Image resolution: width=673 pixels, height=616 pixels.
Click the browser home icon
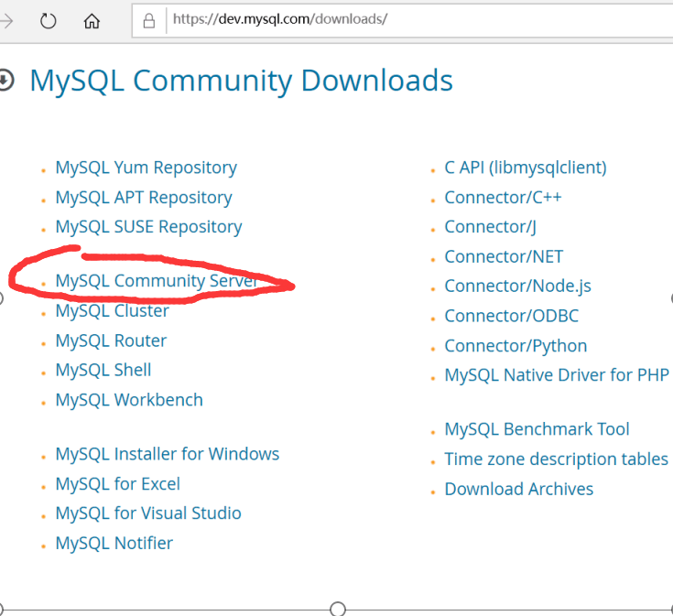(x=92, y=20)
